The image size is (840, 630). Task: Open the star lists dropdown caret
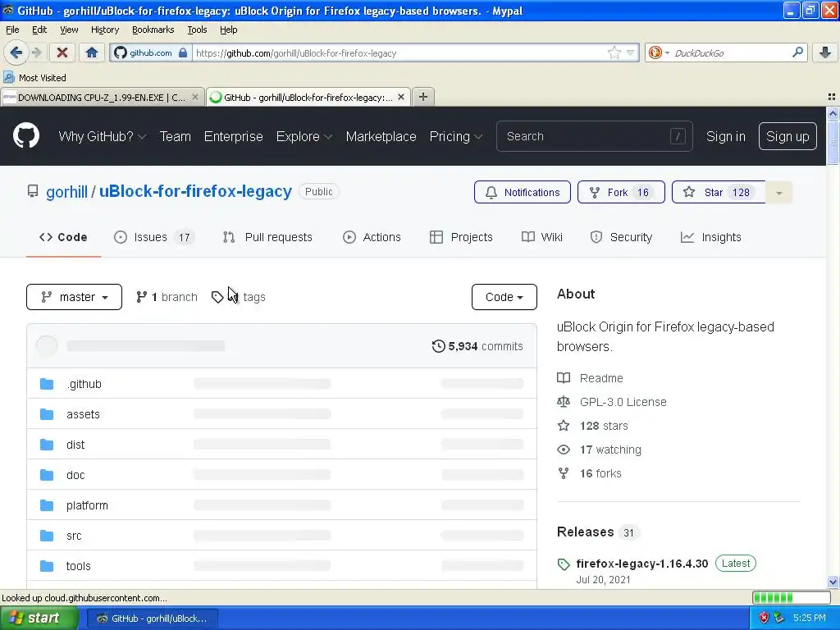click(779, 192)
